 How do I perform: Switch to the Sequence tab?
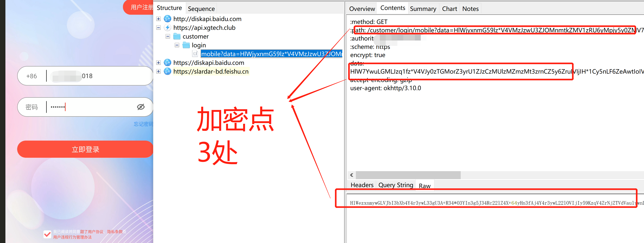coord(201,9)
